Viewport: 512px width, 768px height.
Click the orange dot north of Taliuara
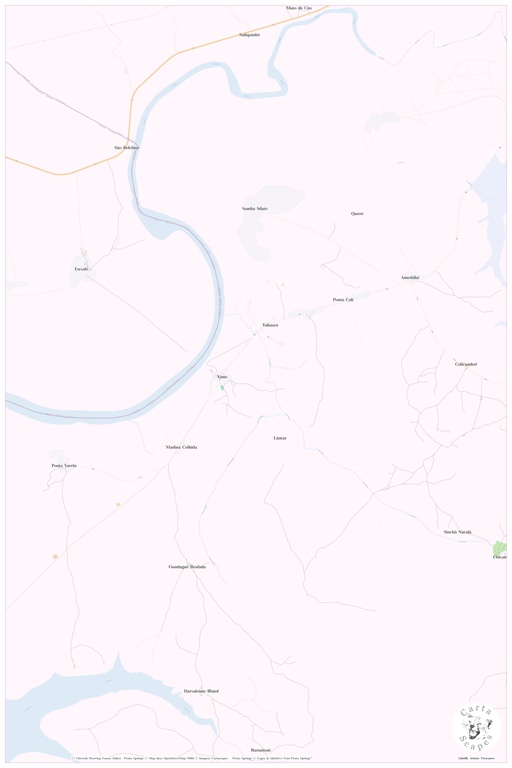point(282,284)
